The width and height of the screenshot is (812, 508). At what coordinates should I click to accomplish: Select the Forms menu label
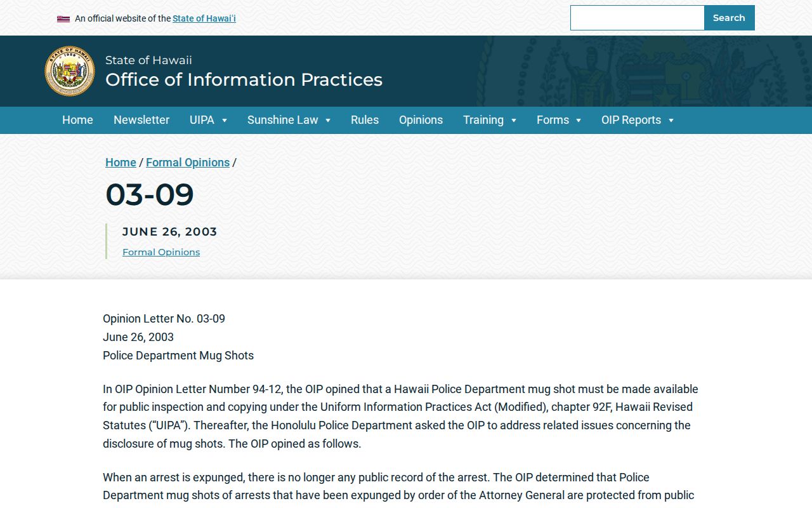[553, 120]
